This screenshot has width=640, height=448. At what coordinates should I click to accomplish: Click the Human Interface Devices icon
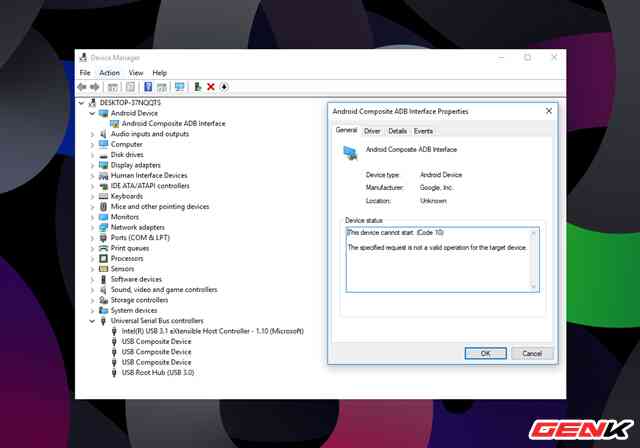point(104,176)
